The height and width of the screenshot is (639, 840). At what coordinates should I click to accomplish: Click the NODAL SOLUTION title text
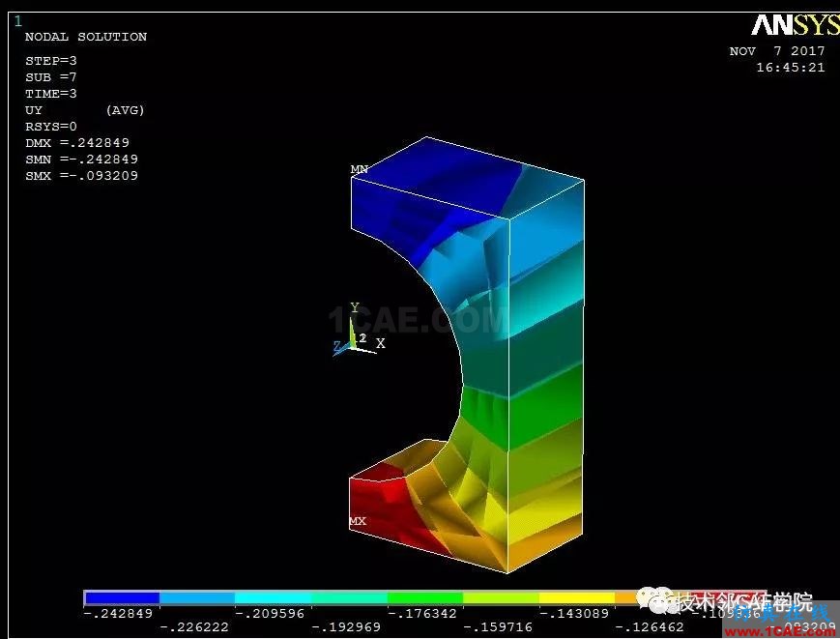click(86, 37)
